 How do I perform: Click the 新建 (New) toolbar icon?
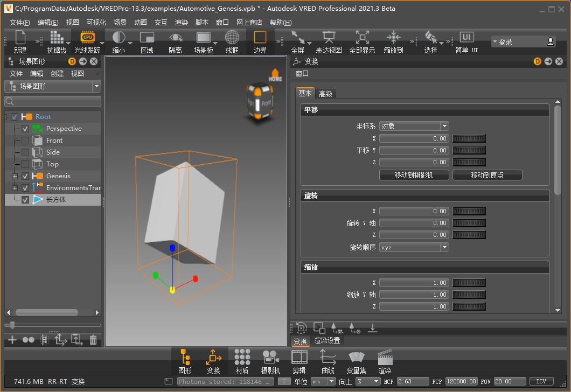(20, 42)
